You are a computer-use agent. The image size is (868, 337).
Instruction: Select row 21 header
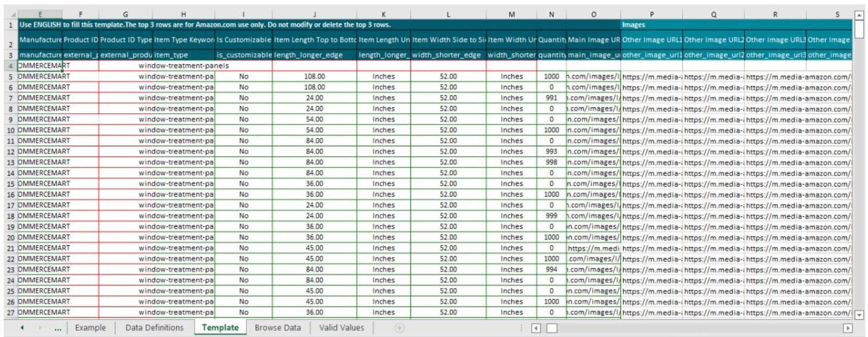pyautogui.click(x=10, y=248)
